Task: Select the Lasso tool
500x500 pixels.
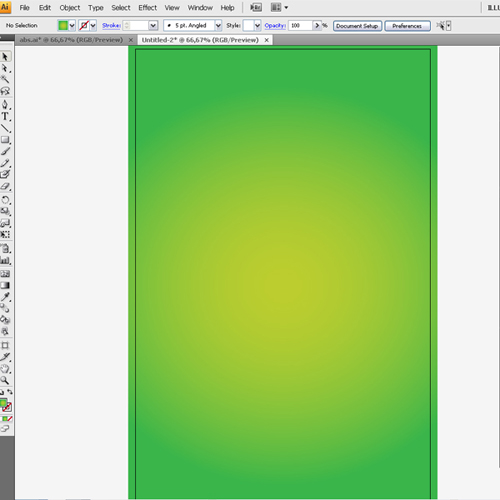Action: (5, 91)
